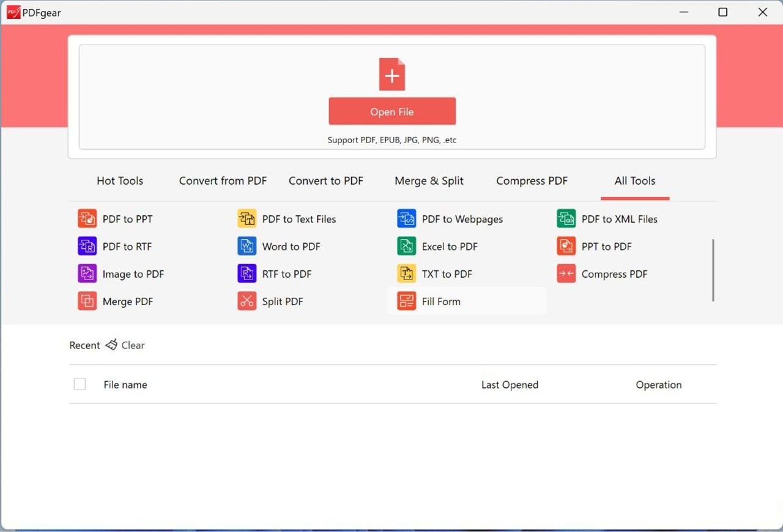Click the 'Merge PDF' label
The height and width of the screenshot is (532, 783).
[128, 301]
